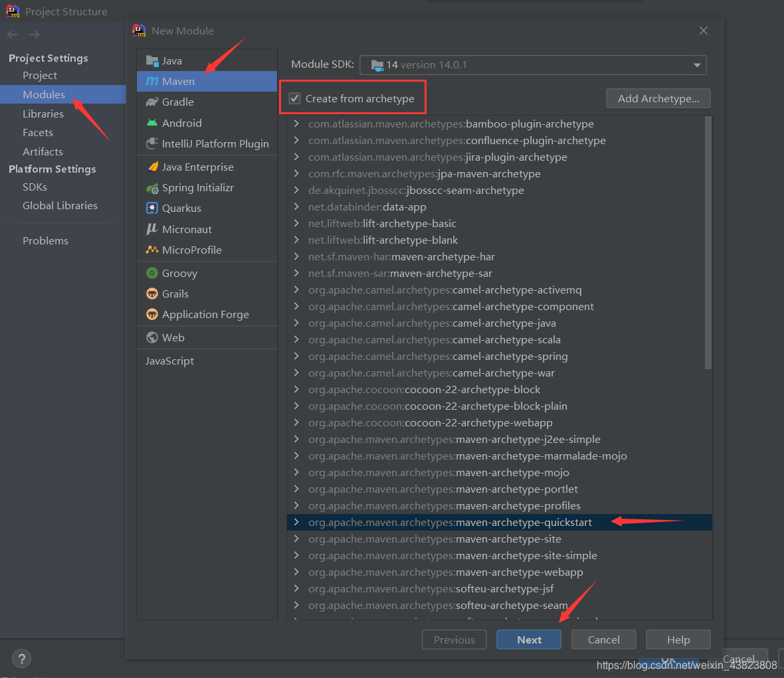Select the maven-archetype-site row

[x=500, y=539]
